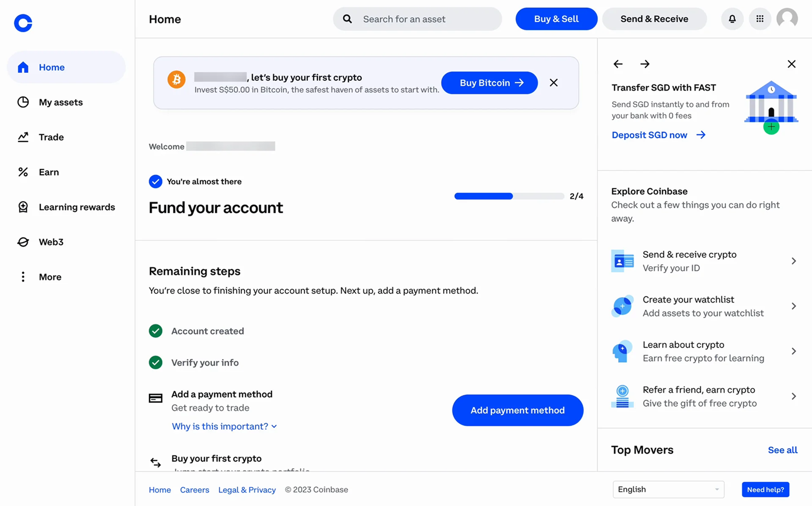The width and height of the screenshot is (812, 506).
Task: Click the More three-dots icon
Action: (23, 277)
